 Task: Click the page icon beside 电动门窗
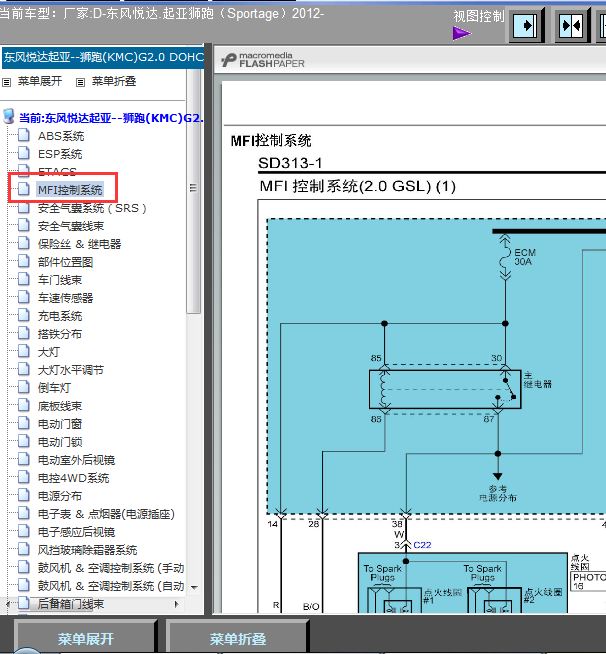click(24, 423)
